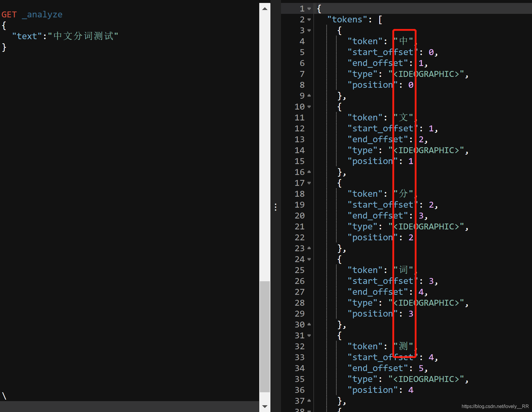
Task: Fold the fifth token object at line 31
Action: coord(309,336)
